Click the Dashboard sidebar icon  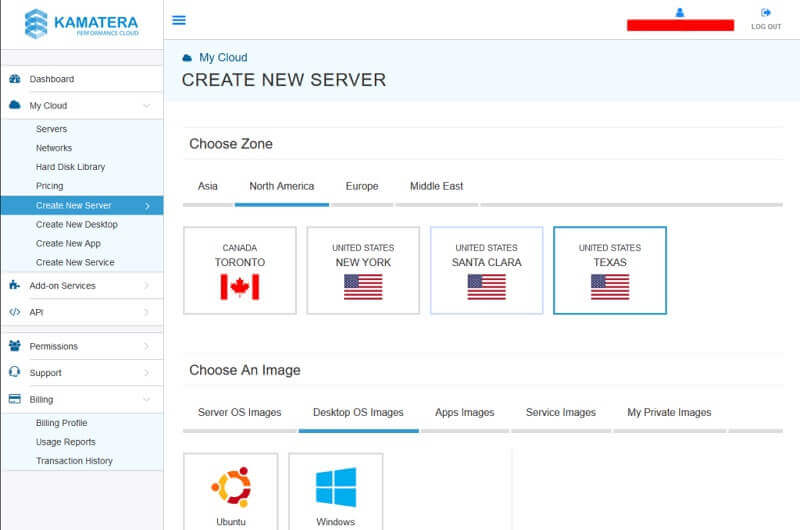tap(15, 79)
